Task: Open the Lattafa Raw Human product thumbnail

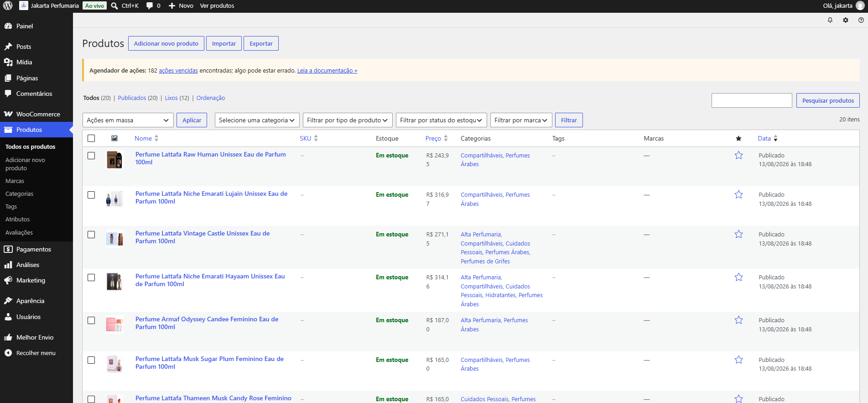Action: (114, 160)
